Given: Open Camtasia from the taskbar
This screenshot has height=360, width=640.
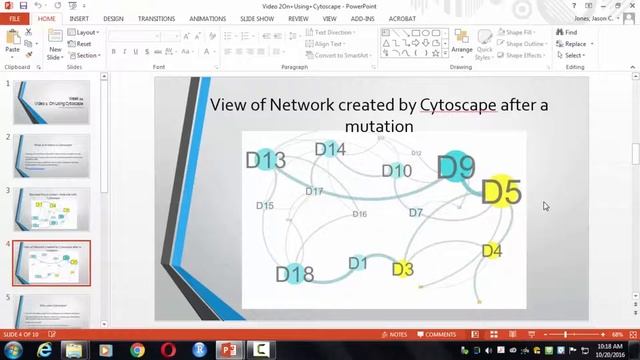Looking at the screenshot, I should [x=261, y=350].
